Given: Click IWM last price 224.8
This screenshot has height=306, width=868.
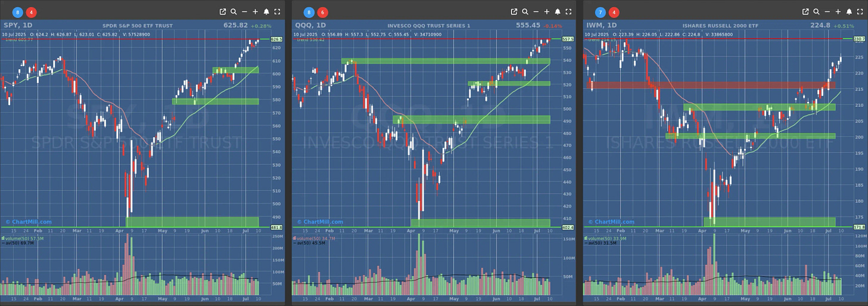Looking at the screenshot, I should pyautogui.click(x=820, y=26).
